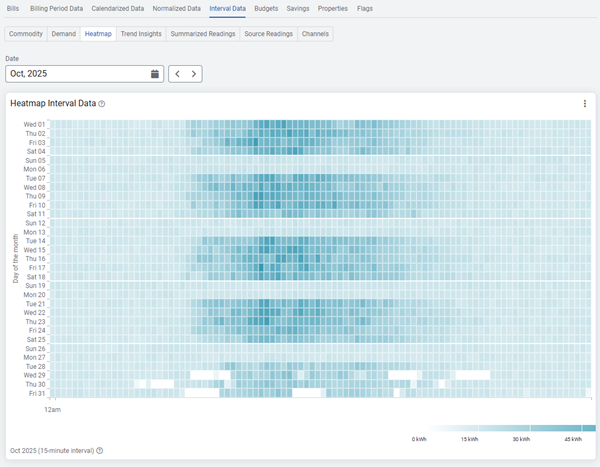
Task: Switch to the Demand sub-tab
Action: (63, 34)
